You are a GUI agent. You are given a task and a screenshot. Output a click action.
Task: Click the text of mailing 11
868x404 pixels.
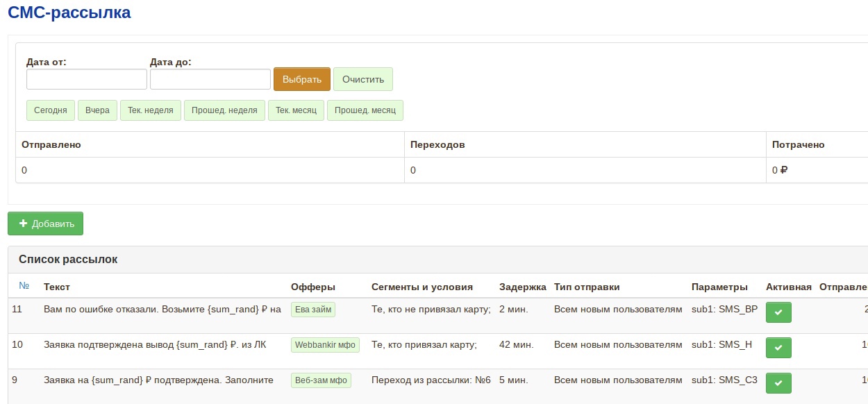[x=162, y=310]
